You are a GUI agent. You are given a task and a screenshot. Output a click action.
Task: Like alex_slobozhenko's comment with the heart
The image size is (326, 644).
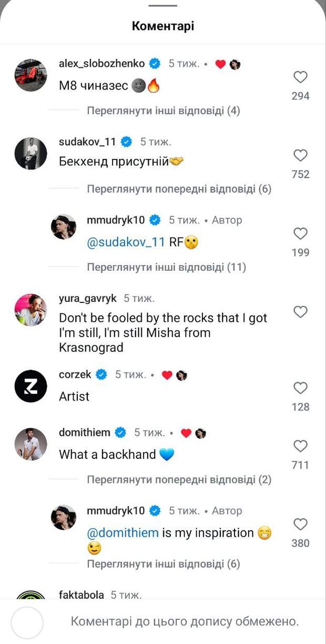[x=300, y=78]
